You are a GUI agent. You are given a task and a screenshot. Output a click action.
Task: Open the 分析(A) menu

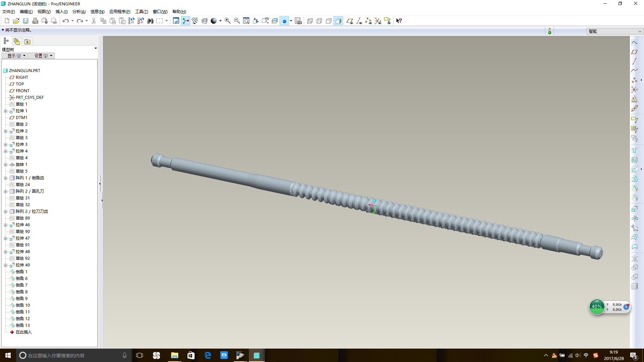point(79,12)
